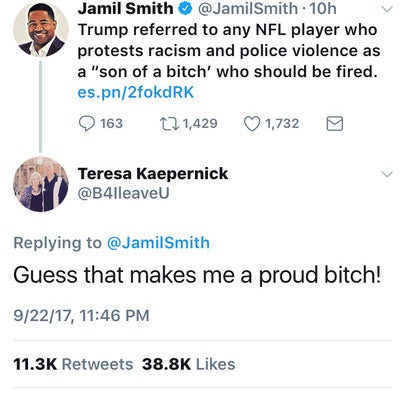Screen dimensions: 405x396
Task: Click the 163 replies count
Action: (112, 124)
